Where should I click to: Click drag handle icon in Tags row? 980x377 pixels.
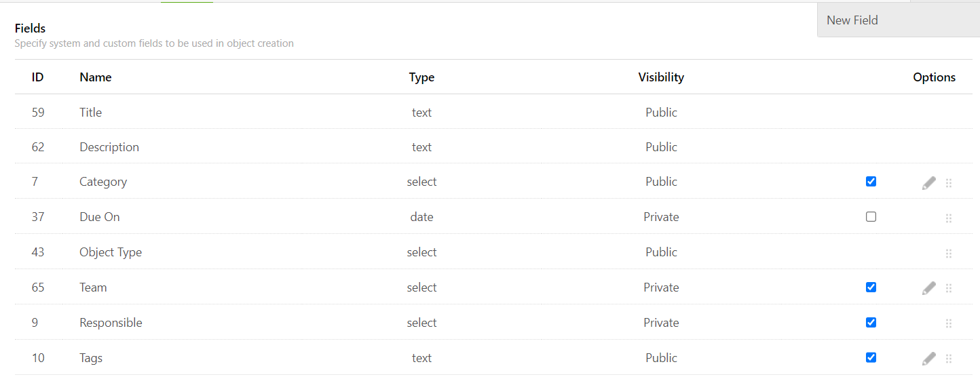tap(949, 359)
